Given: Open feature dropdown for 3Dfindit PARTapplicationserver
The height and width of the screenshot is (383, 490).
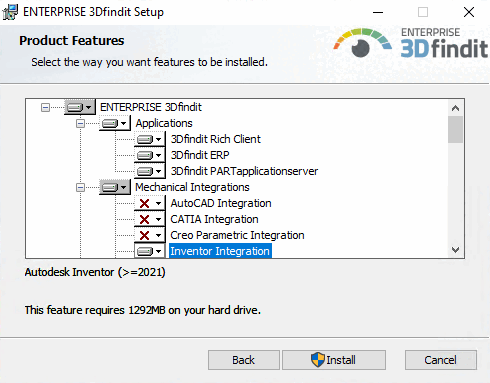Looking at the screenshot, I should (150, 171).
